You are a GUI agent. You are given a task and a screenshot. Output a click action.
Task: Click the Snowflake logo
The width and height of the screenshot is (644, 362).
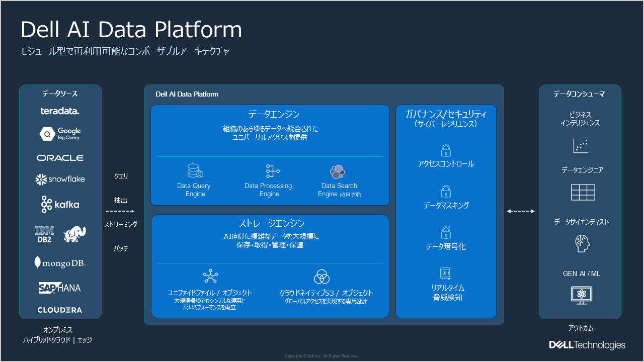click(x=60, y=179)
